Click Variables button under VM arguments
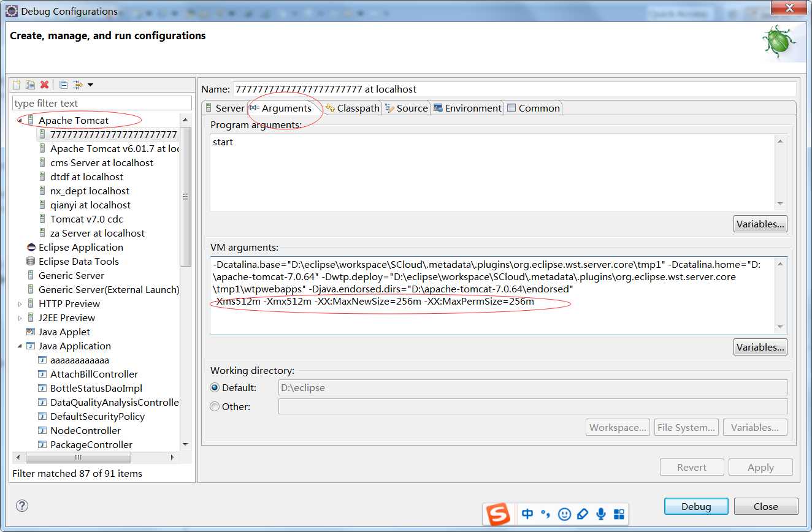This screenshot has height=532, width=812. click(x=760, y=347)
